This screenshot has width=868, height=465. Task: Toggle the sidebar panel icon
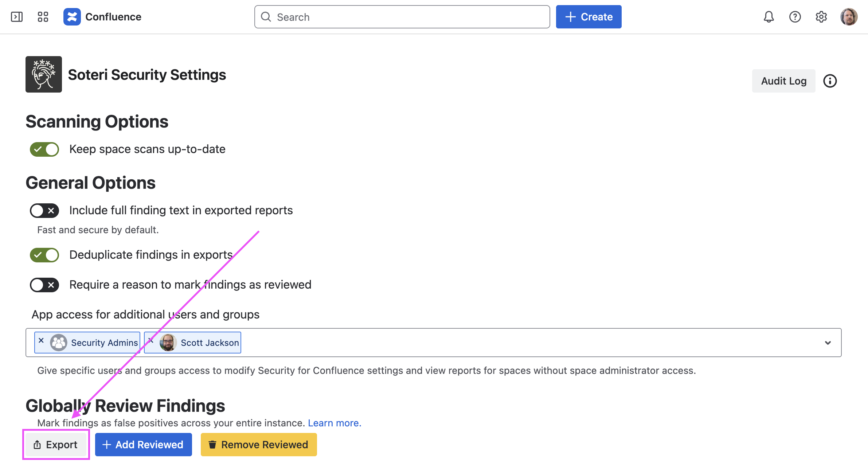pos(17,17)
